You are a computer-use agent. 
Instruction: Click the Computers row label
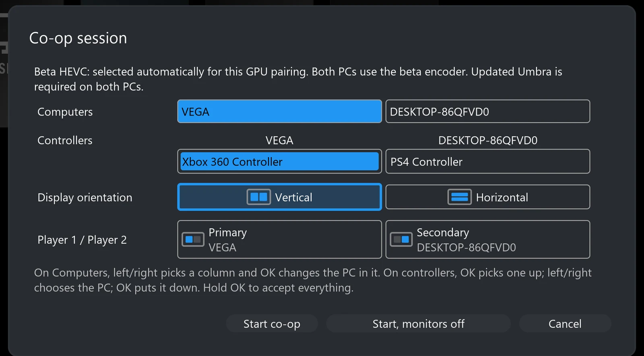coord(65,112)
